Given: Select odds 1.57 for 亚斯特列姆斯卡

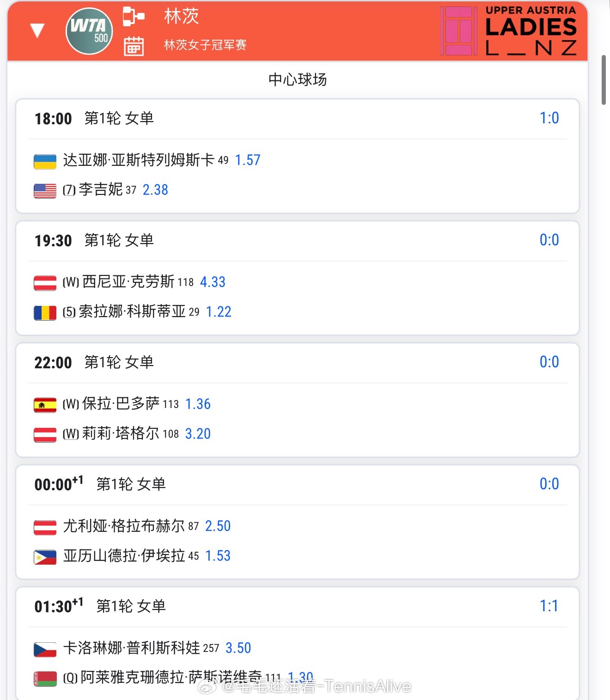Looking at the screenshot, I should 248,160.
